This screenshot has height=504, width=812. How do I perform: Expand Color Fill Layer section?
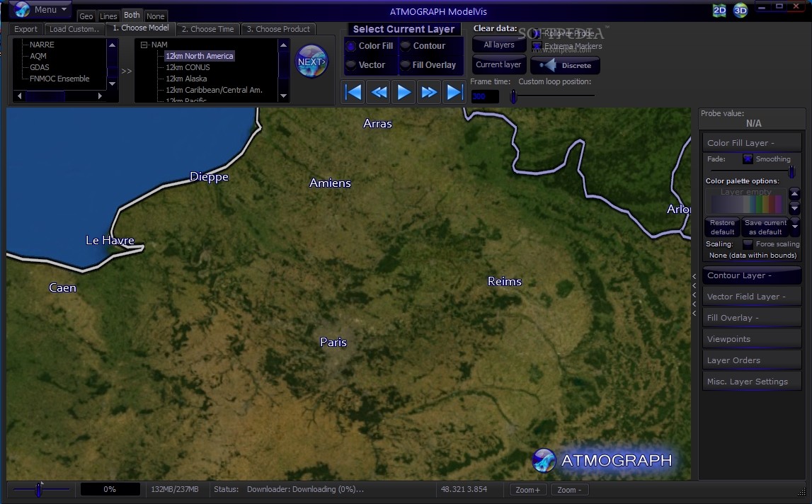click(x=752, y=143)
